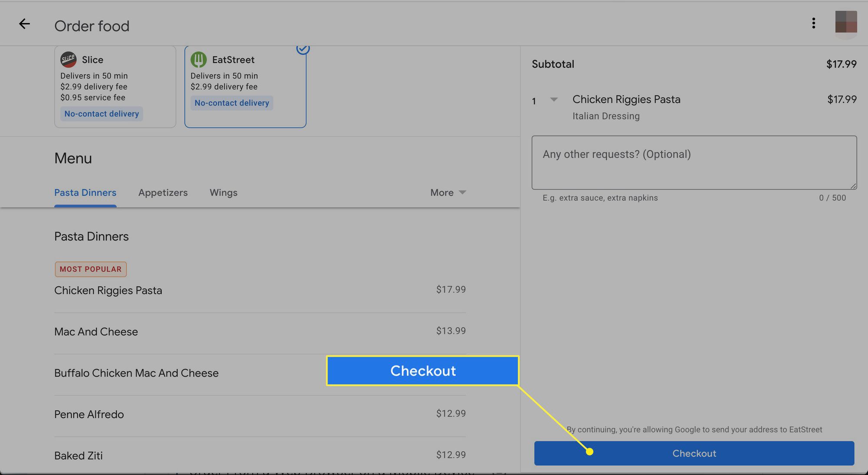Toggle No-contact delivery on EatStreet
This screenshot has width=868, height=475.
pos(232,102)
